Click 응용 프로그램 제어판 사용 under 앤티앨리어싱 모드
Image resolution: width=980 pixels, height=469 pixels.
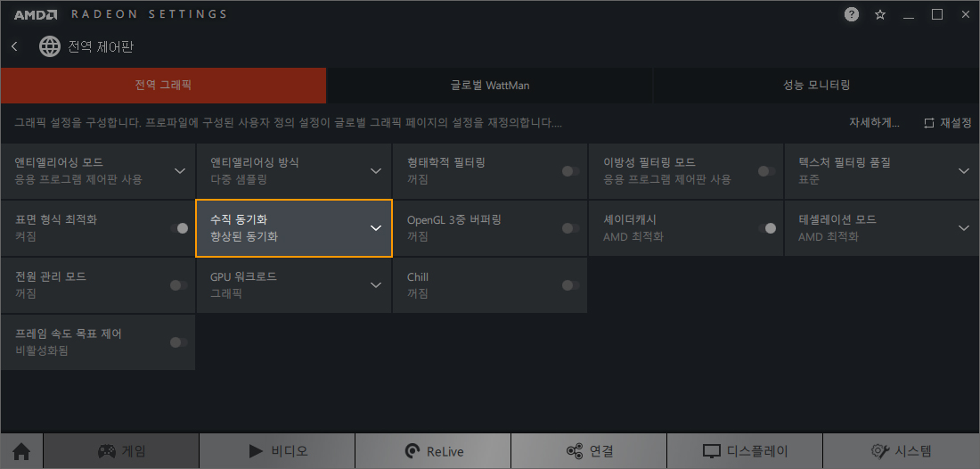78,179
